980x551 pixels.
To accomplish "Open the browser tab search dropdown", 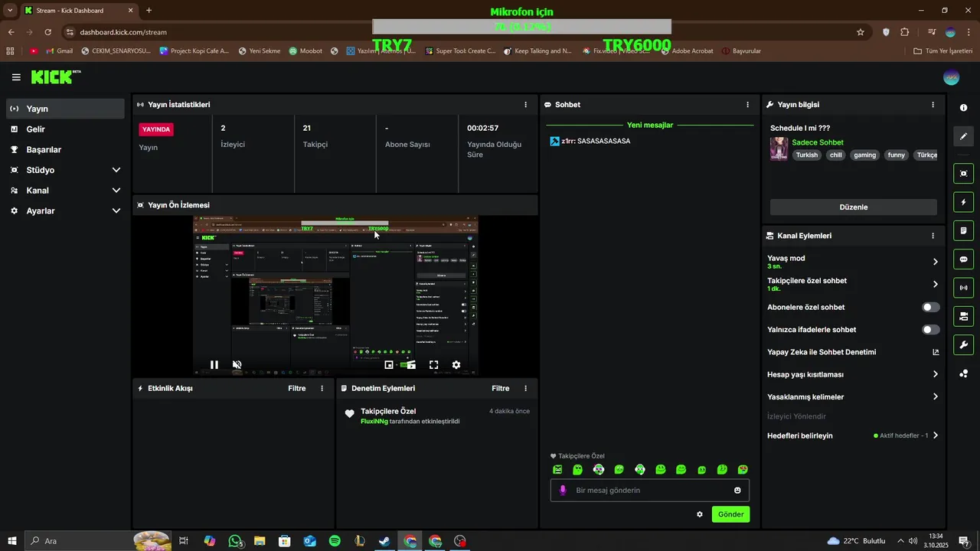I will [x=10, y=10].
